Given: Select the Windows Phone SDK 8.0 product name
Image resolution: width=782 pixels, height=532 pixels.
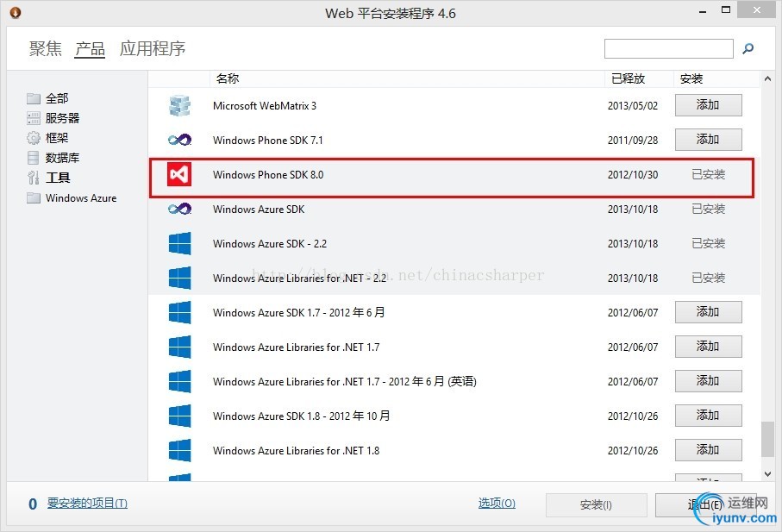Looking at the screenshot, I should pyautogui.click(x=268, y=174).
